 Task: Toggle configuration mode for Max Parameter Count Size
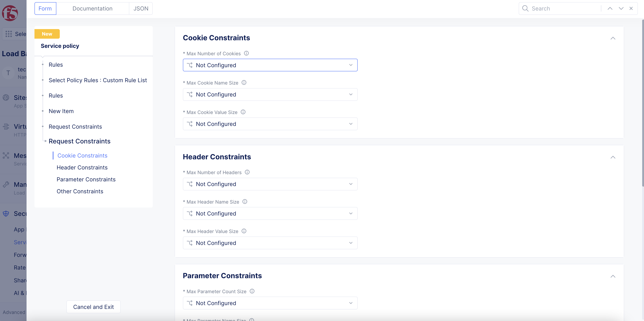tap(190, 303)
